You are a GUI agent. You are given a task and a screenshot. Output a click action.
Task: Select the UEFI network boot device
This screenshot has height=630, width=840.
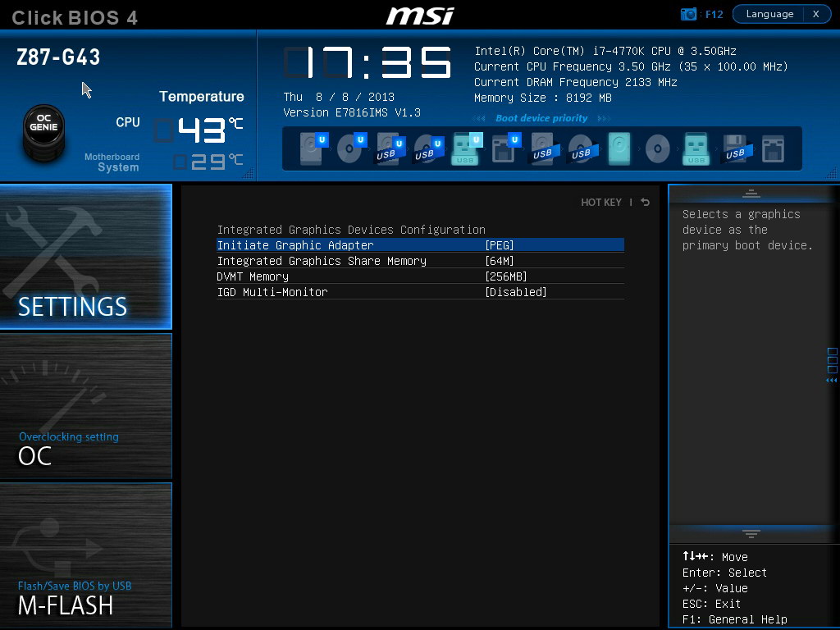tap(505, 148)
